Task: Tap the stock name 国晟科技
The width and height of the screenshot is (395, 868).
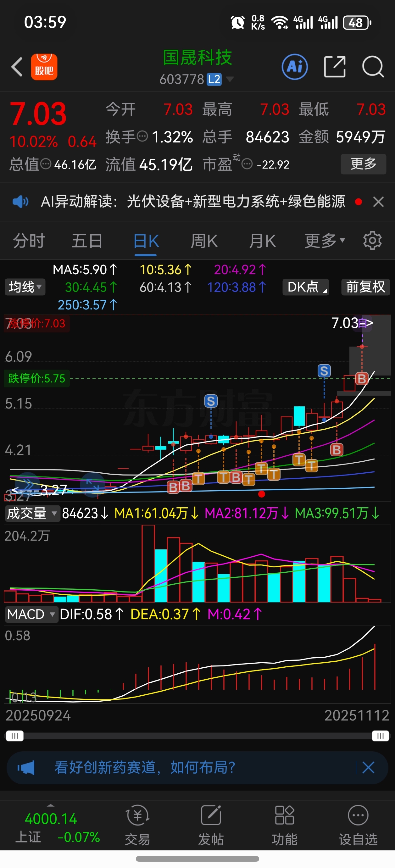Action: tap(197, 57)
